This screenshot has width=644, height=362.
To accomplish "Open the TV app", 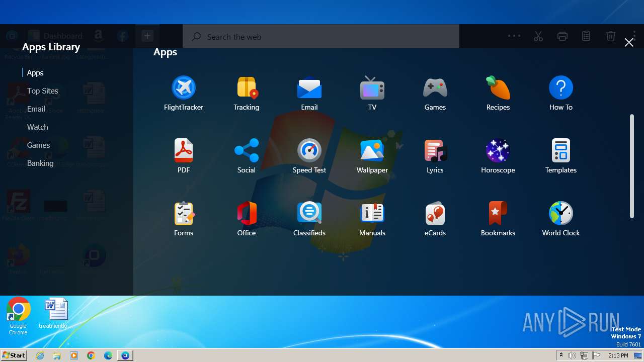I will coord(372,94).
